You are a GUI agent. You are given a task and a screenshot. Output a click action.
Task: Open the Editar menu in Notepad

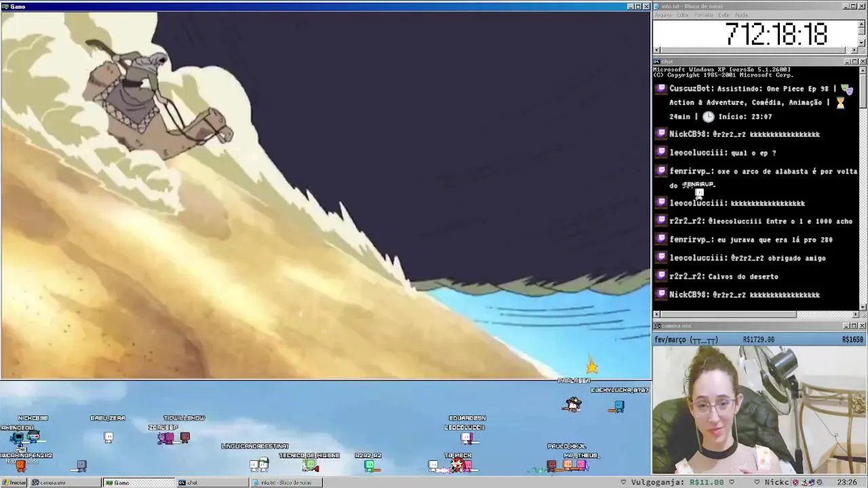(683, 15)
